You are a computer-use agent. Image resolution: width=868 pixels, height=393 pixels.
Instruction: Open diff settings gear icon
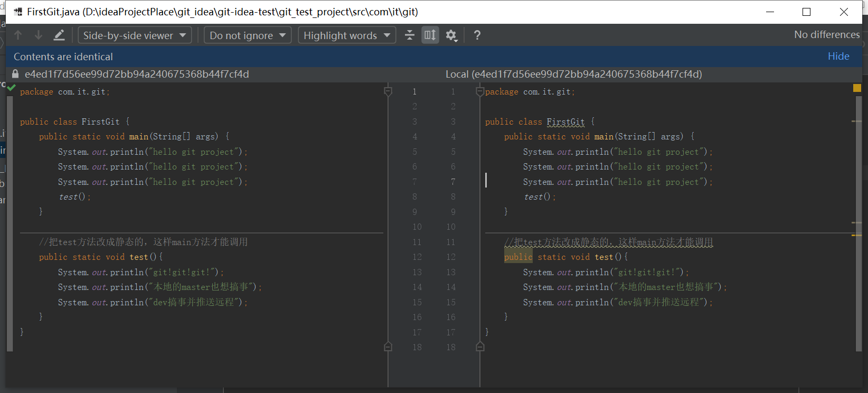(451, 35)
